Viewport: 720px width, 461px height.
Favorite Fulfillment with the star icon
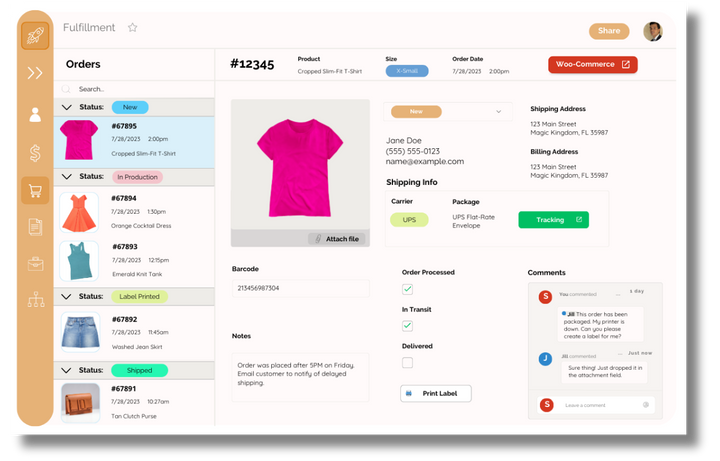[133, 28]
